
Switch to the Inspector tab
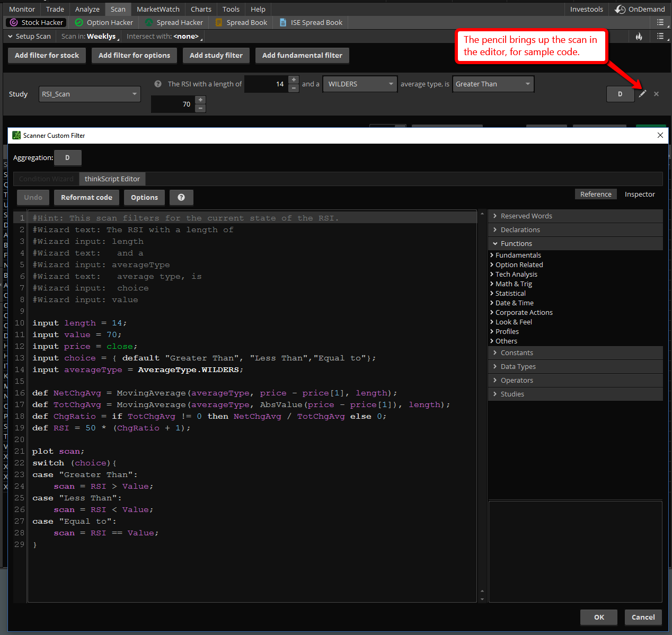coord(640,194)
